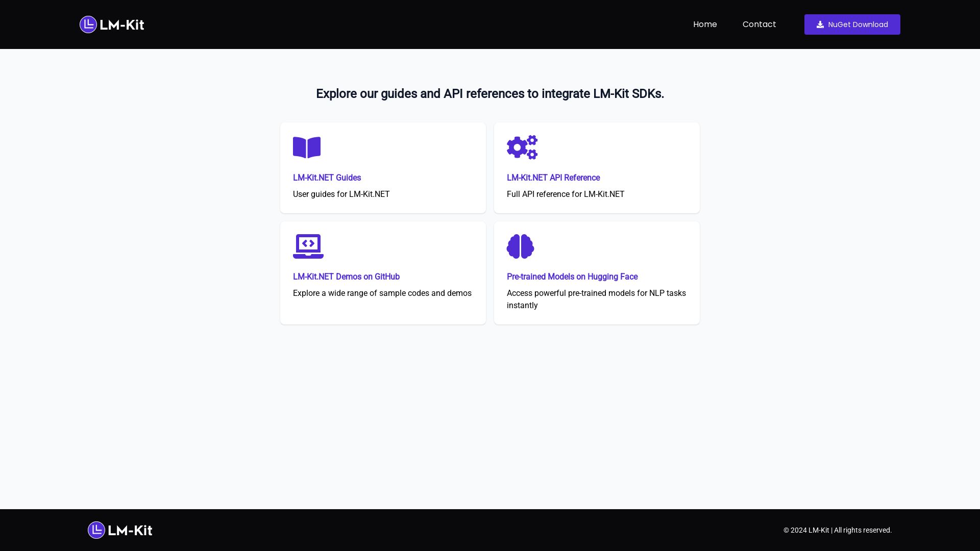This screenshot has height=551, width=980.
Task: Click the NuGet Download button
Action: click(x=852, y=24)
